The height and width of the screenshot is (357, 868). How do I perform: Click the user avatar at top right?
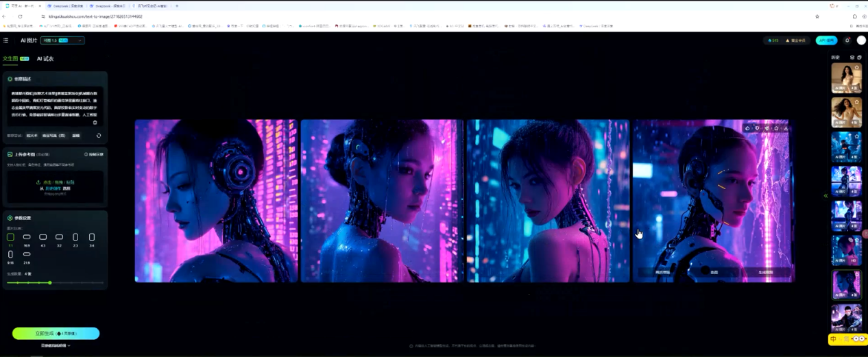pos(861,40)
